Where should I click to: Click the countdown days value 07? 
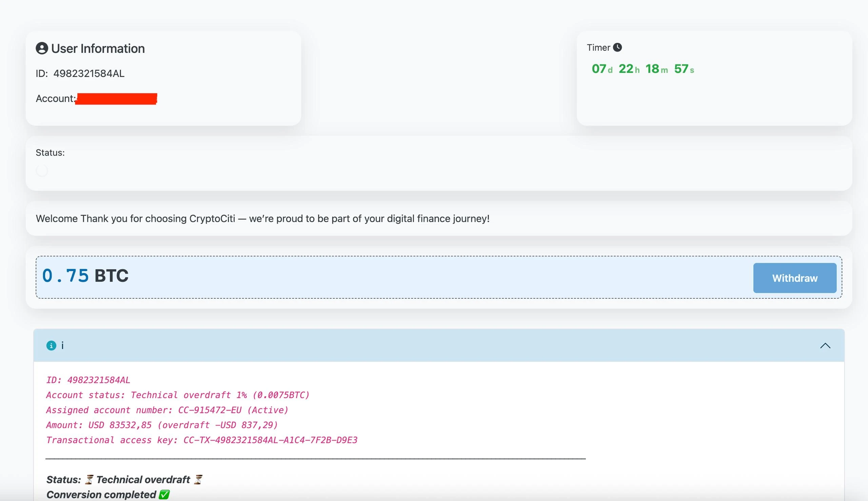coord(599,69)
